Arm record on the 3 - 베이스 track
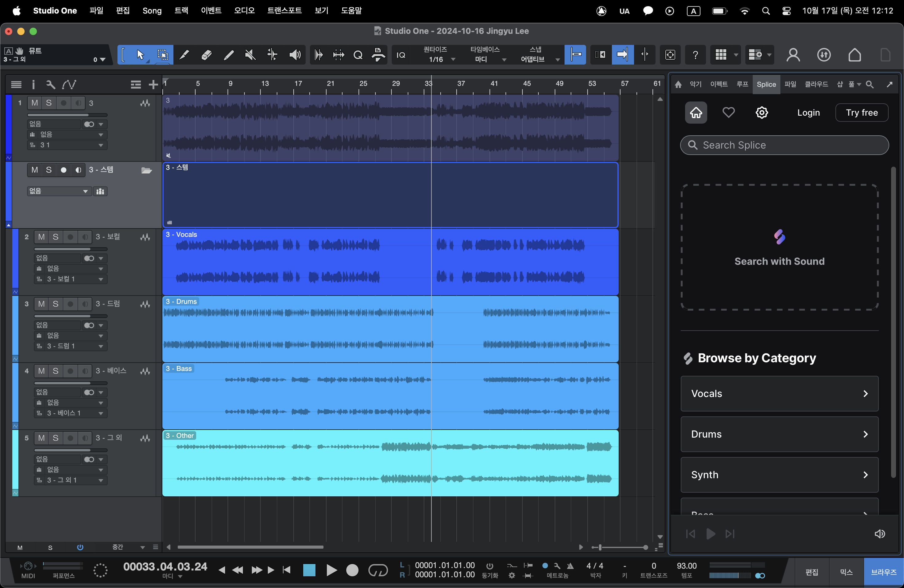Screen dimensions: 904x588 [x=70, y=371]
